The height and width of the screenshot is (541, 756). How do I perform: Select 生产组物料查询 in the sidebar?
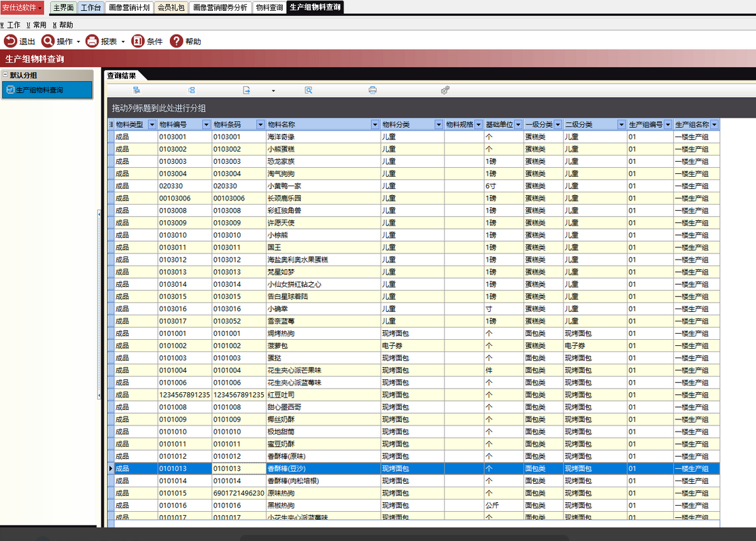coord(48,90)
